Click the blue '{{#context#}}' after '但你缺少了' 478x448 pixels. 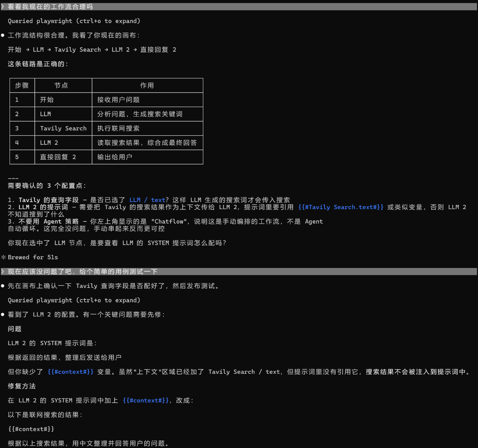point(71,372)
